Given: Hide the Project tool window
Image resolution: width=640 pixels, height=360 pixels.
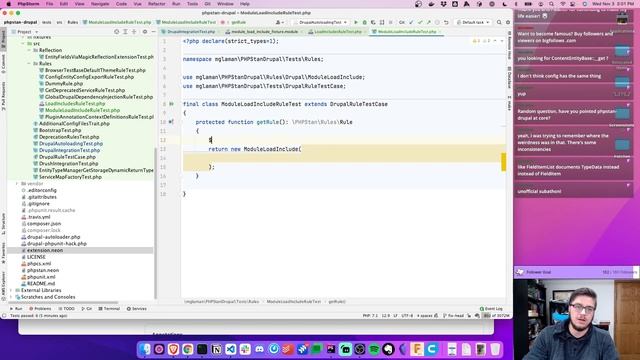Looking at the screenshot, I should tap(153, 31).
